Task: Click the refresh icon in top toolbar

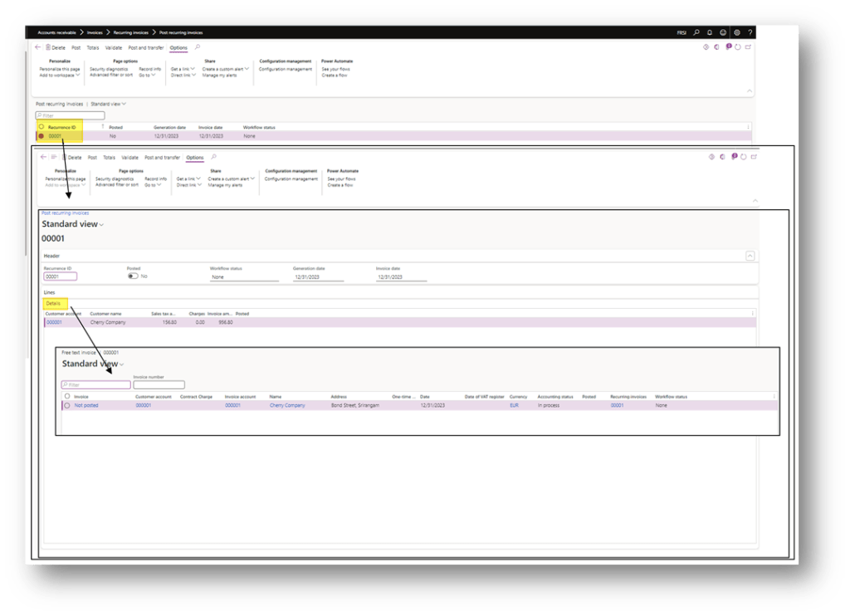Action: pyautogui.click(x=738, y=47)
